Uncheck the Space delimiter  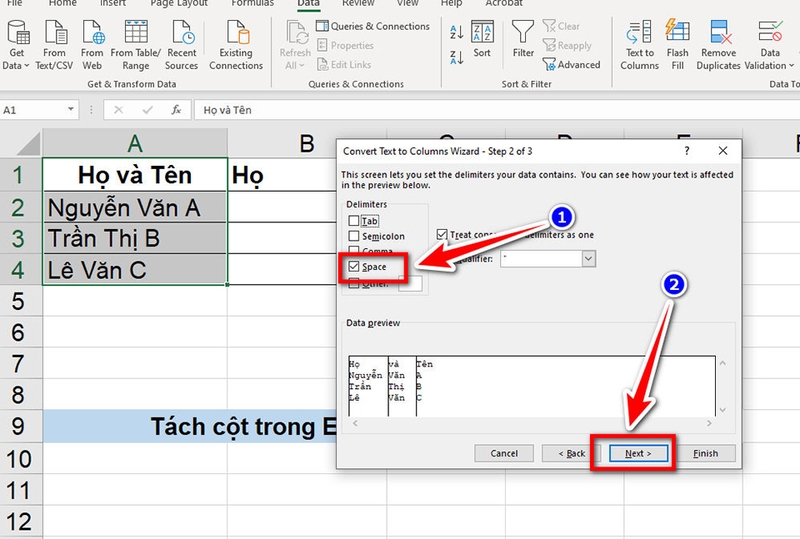point(354,266)
